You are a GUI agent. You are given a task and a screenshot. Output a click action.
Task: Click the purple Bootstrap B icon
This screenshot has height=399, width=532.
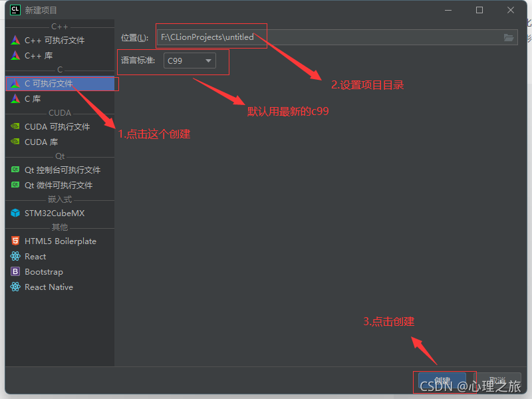(15, 271)
